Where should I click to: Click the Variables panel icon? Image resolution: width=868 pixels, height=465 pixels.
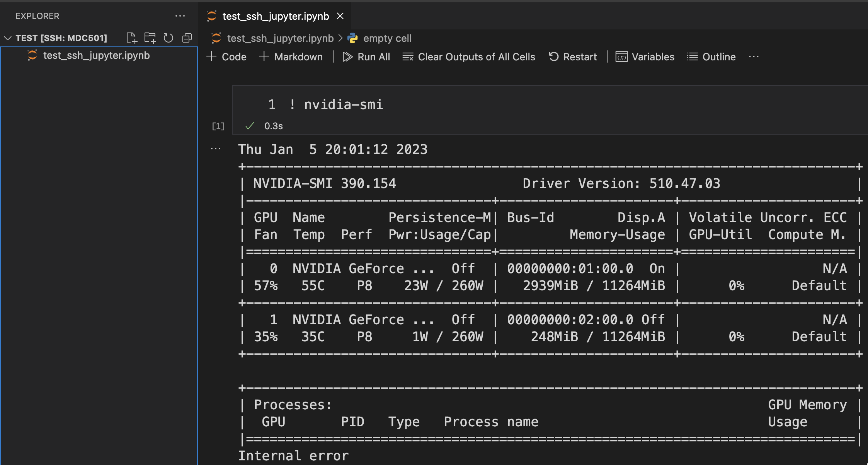(x=621, y=57)
